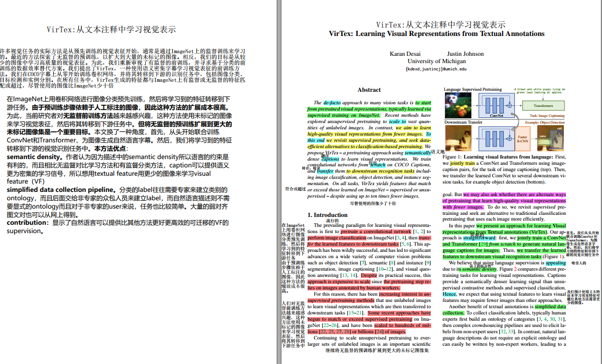Click annotation 符合或超过 in left margin

coord(295,189)
